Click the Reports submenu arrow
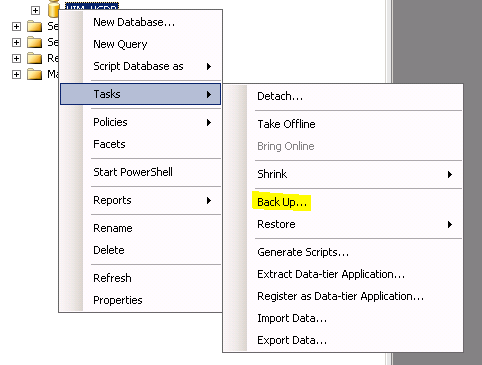This screenshot has height=365, width=482. point(209,200)
